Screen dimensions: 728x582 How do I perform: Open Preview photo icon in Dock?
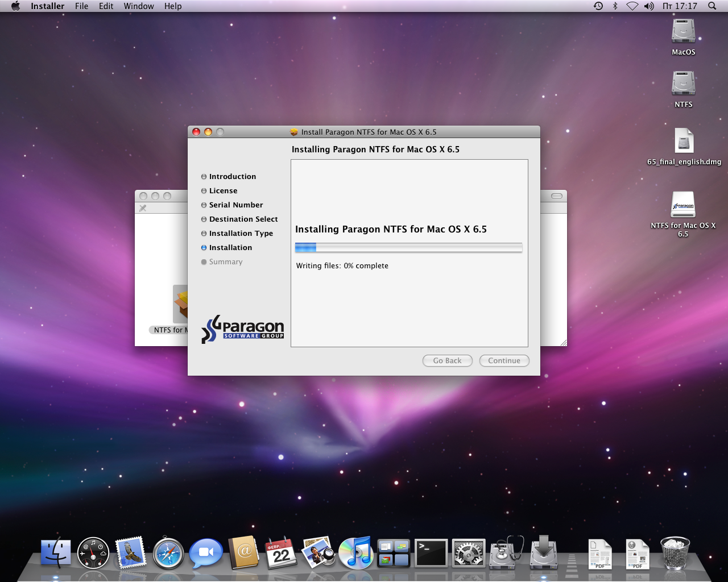click(318, 553)
